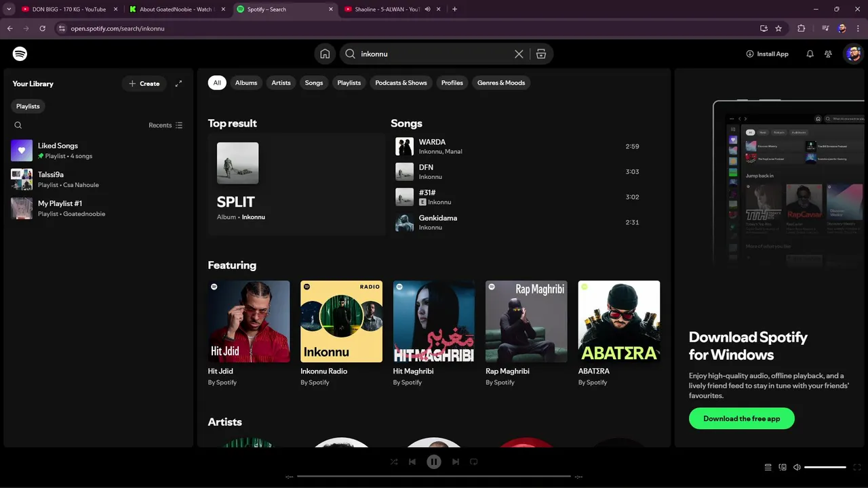Skip to the previous track
Image resolution: width=868 pixels, height=488 pixels.
(x=412, y=462)
